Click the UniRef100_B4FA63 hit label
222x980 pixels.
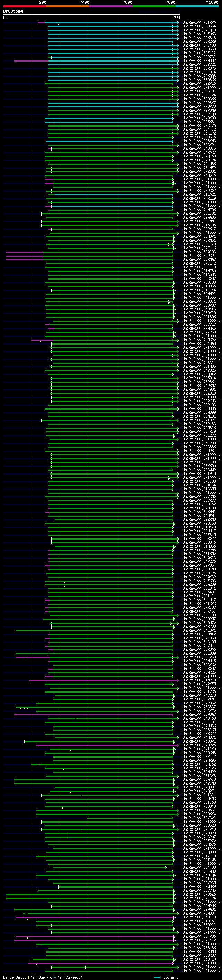tap(199, 34)
